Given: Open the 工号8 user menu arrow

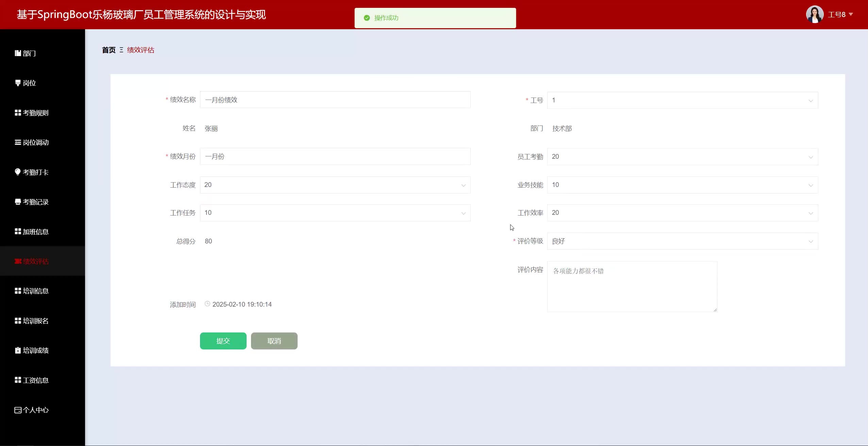Looking at the screenshot, I should (x=851, y=14).
